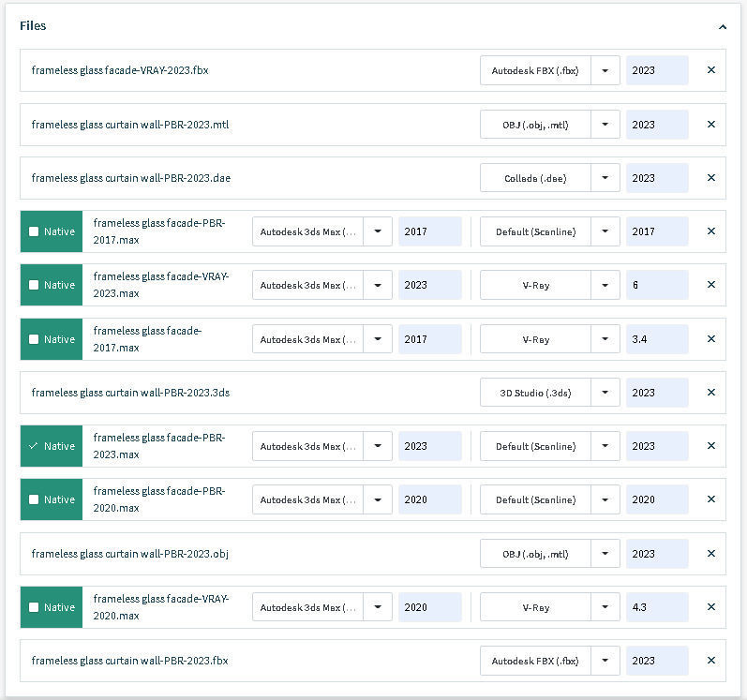Remove the frameless glass facade-VRAY-2023.fbx file
This screenshot has height=700, width=747.
710,70
